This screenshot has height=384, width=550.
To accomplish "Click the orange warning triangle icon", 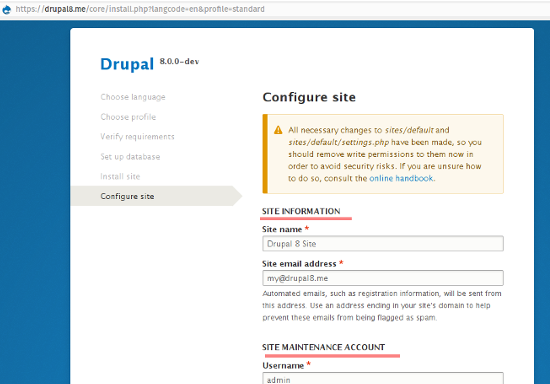I will [278, 130].
